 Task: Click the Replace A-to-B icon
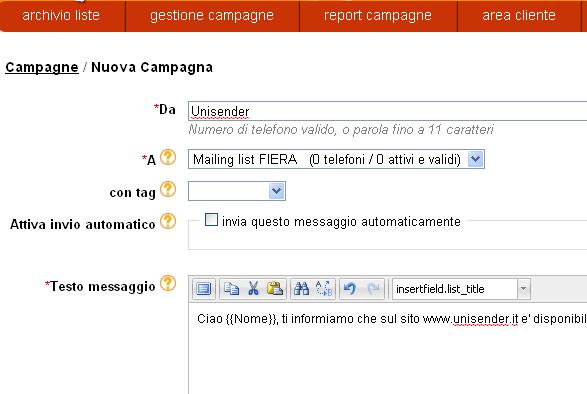click(x=323, y=289)
